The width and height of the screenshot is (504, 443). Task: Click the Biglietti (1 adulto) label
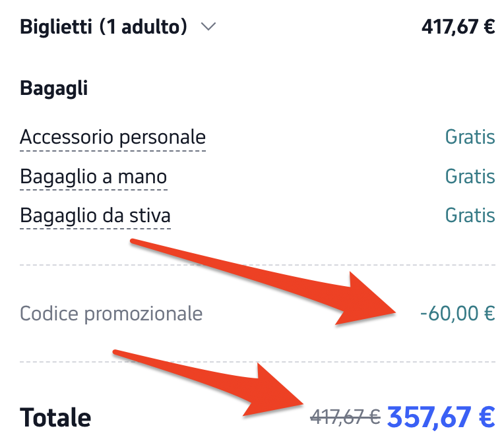[x=104, y=26]
